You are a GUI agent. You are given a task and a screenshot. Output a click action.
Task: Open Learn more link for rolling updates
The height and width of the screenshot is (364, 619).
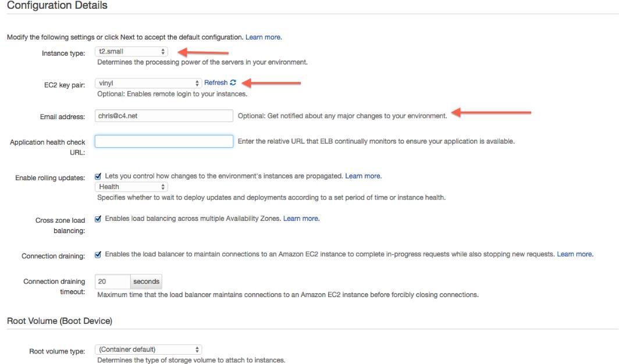[363, 176]
